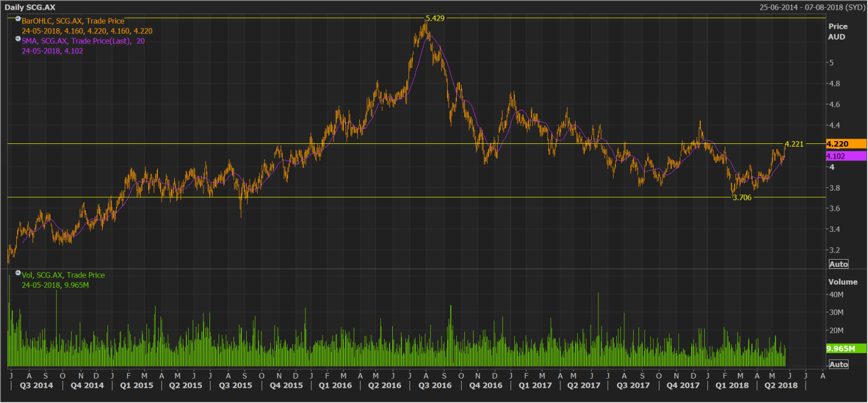The image size is (868, 403).
Task: Click the clock icon beside BarOHLC legend
Action: click(x=18, y=19)
